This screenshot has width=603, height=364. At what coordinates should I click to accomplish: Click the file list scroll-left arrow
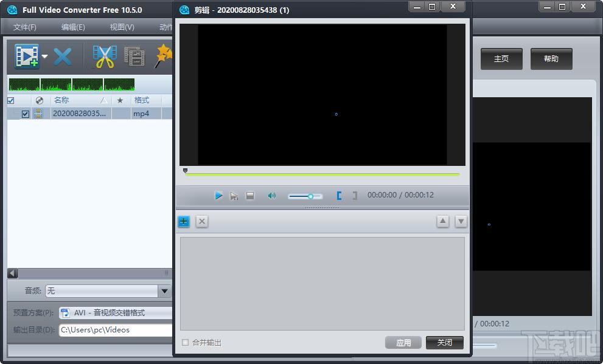click(x=12, y=273)
